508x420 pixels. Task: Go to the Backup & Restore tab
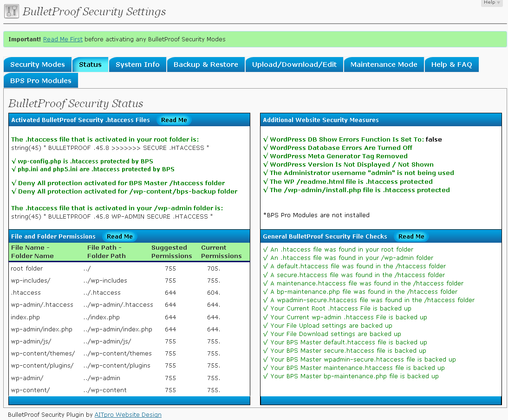[206, 65]
